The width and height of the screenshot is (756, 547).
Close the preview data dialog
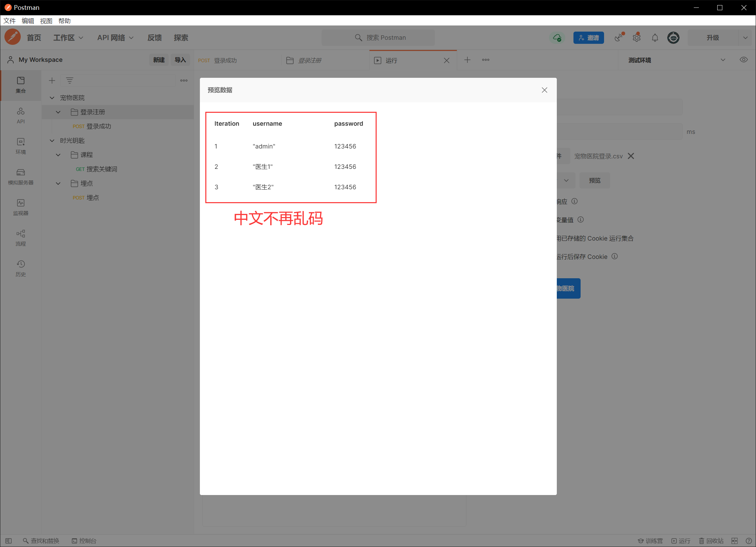pyautogui.click(x=544, y=90)
